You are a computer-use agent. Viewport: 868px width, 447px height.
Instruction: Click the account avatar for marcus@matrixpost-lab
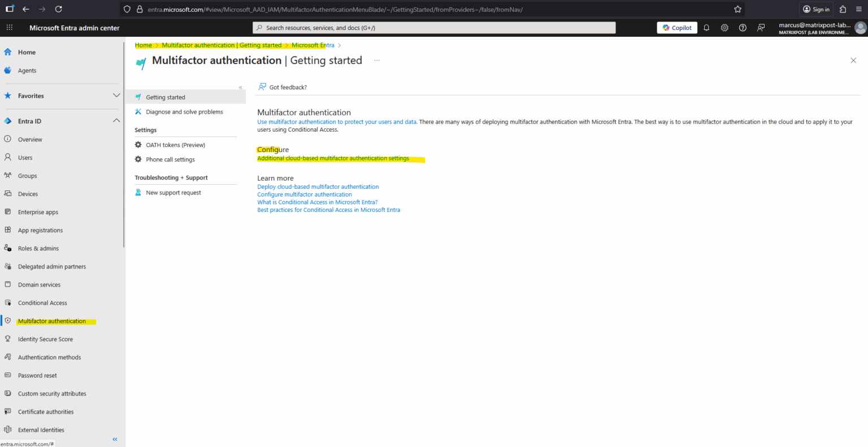(860, 27)
